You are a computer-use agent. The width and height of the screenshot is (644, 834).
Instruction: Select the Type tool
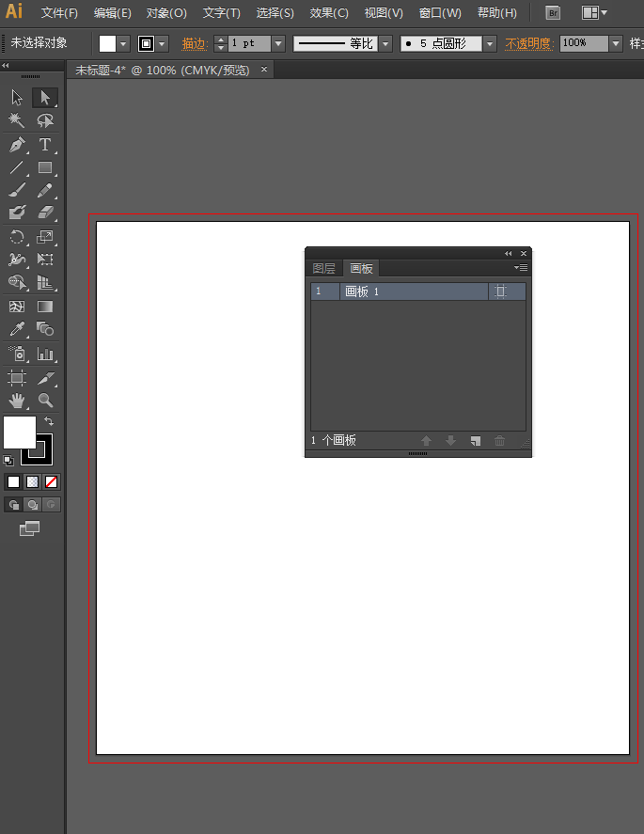tap(44, 145)
